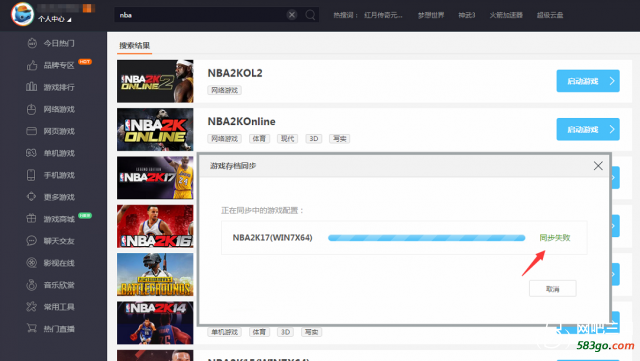640x361 pixels.
Task: Select 手机游戏 phone icon entry
Action: pos(31,175)
